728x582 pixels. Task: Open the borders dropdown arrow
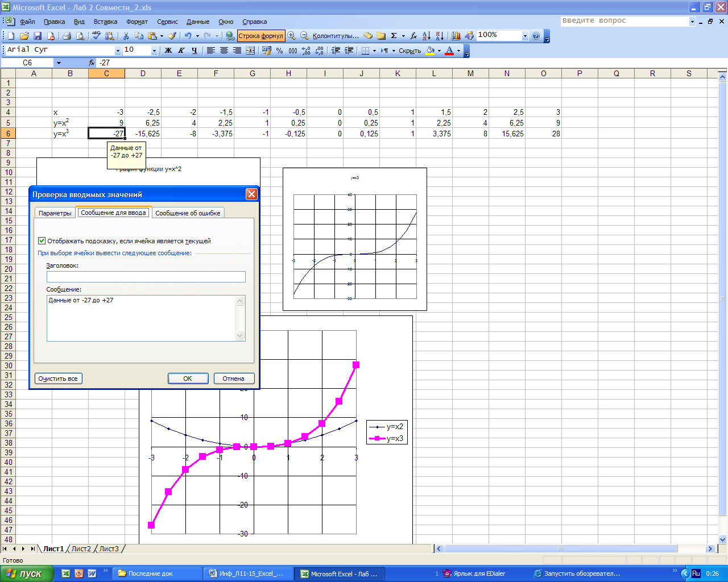[374, 51]
